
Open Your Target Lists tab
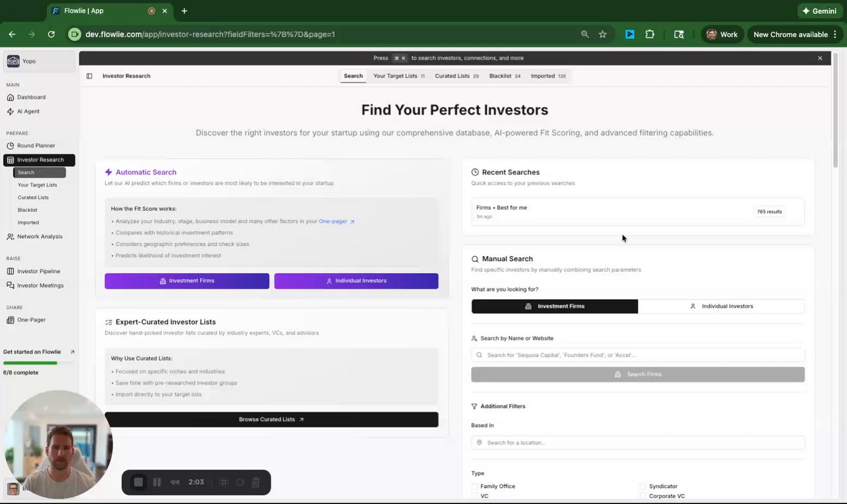[398, 76]
